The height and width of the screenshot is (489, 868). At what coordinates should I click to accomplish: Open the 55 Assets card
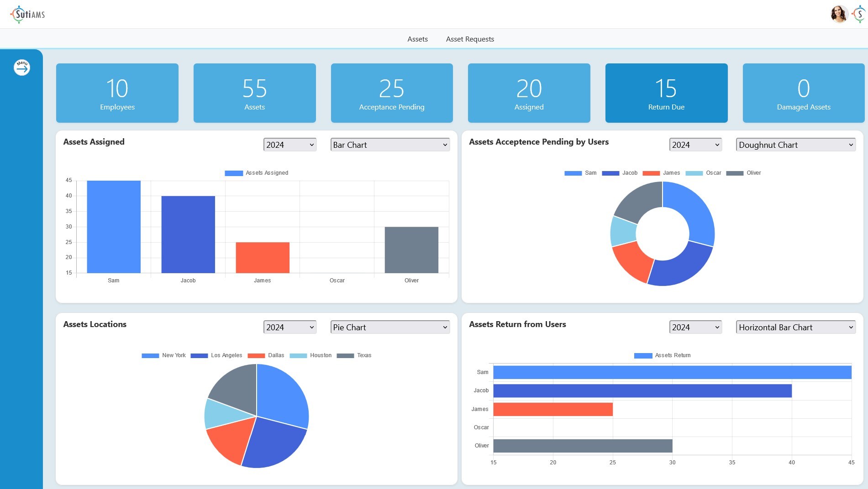click(255, 93)
